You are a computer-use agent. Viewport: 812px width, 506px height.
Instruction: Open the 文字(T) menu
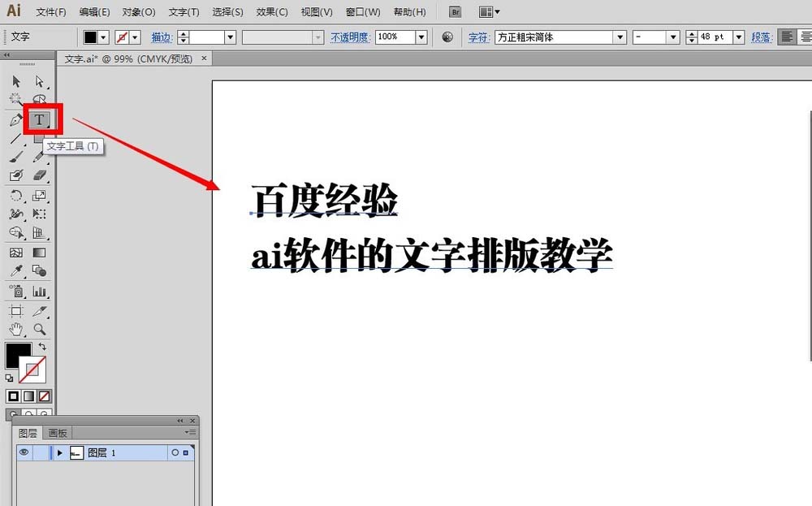[184, 12]
